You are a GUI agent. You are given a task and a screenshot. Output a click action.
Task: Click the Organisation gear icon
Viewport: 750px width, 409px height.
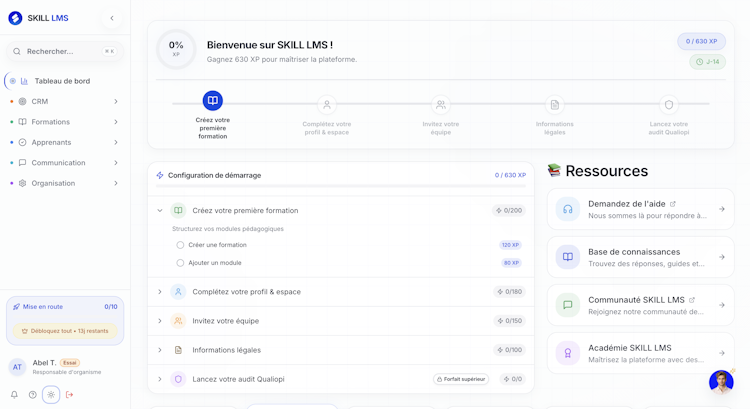coord(22,183)
